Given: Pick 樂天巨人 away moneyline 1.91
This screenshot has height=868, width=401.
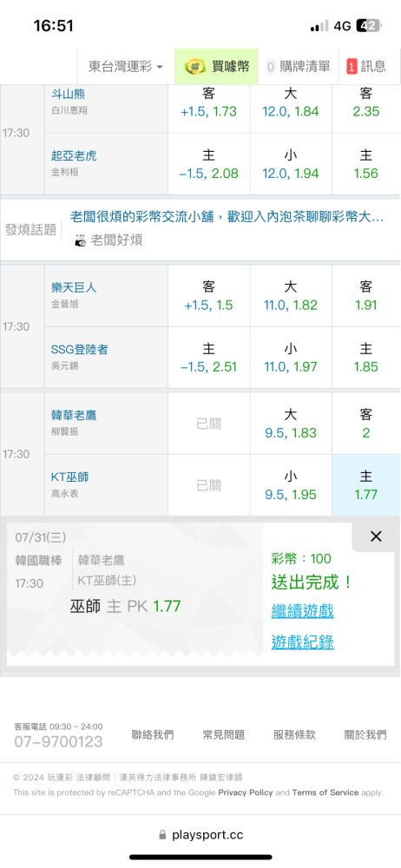Looking at the screenshot, I should point(366,296).
